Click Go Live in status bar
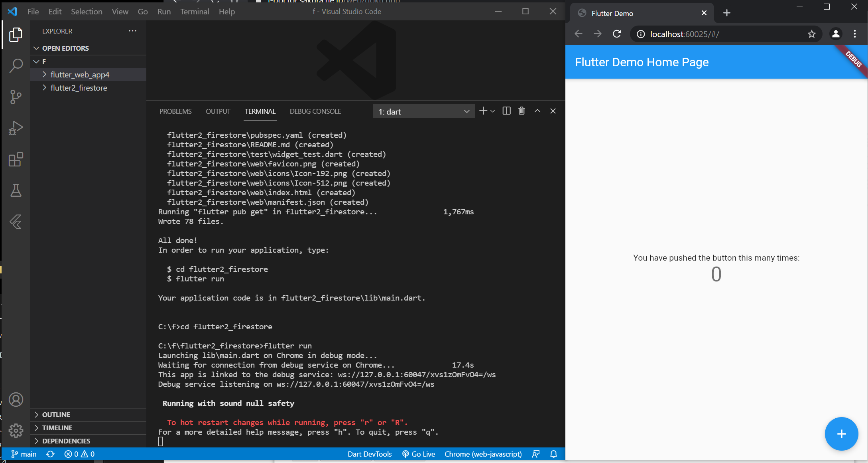The height and width of the screenshot is (463, 868). pos(419,454)
